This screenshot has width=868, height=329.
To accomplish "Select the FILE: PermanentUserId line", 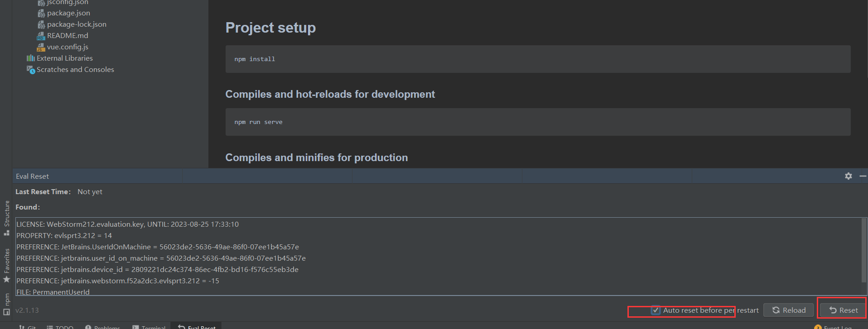I will [53, 292].
